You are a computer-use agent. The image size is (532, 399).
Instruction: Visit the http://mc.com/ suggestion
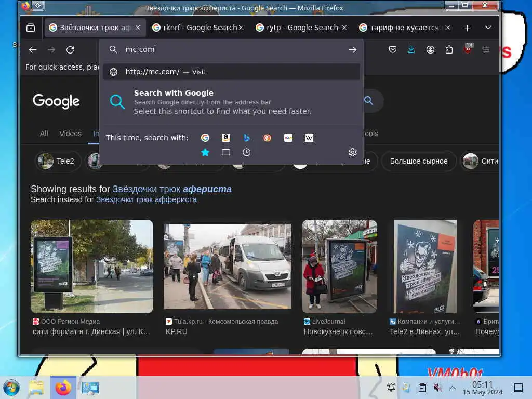point(231,72)
